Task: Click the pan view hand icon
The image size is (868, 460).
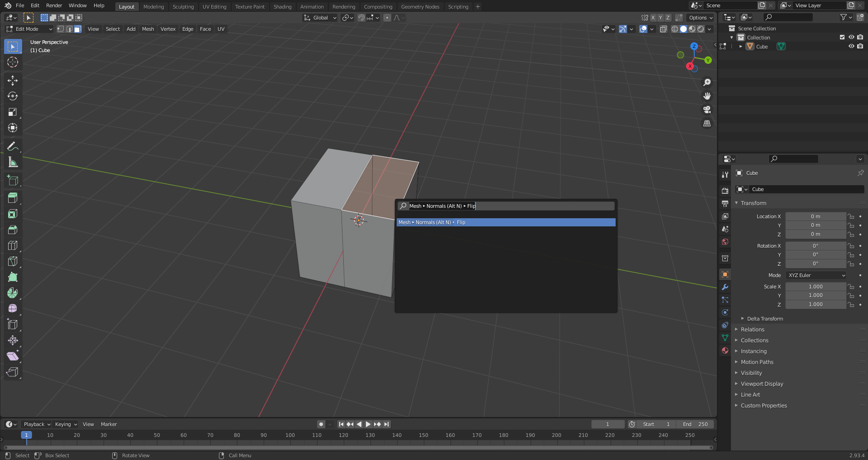Action: [707, 96]
